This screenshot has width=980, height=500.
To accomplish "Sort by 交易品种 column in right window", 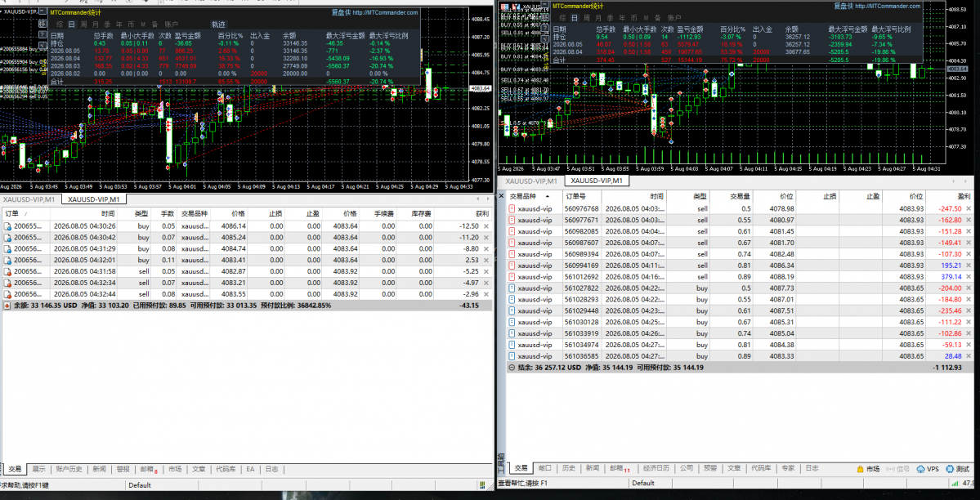I will (x=522, y=196).
